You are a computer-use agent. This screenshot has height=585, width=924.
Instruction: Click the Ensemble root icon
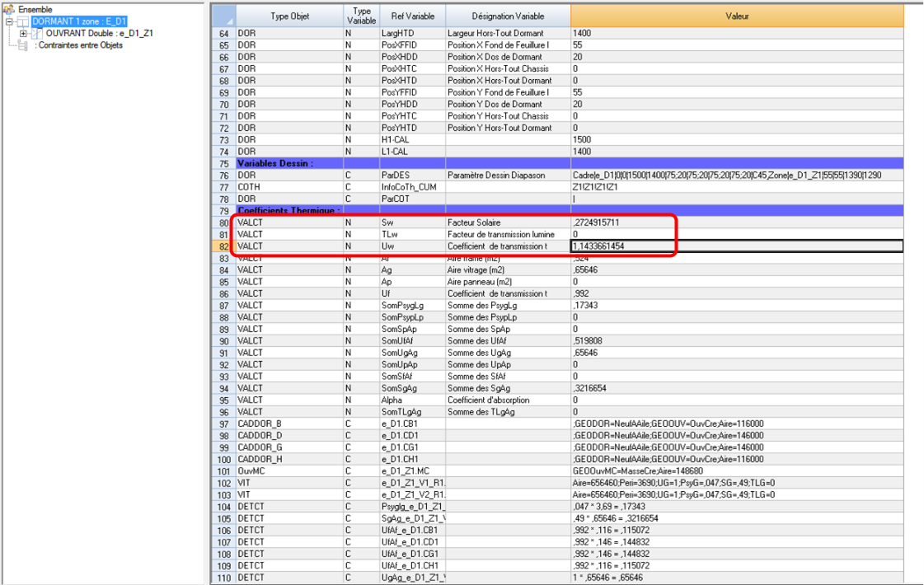click(10, 9)
